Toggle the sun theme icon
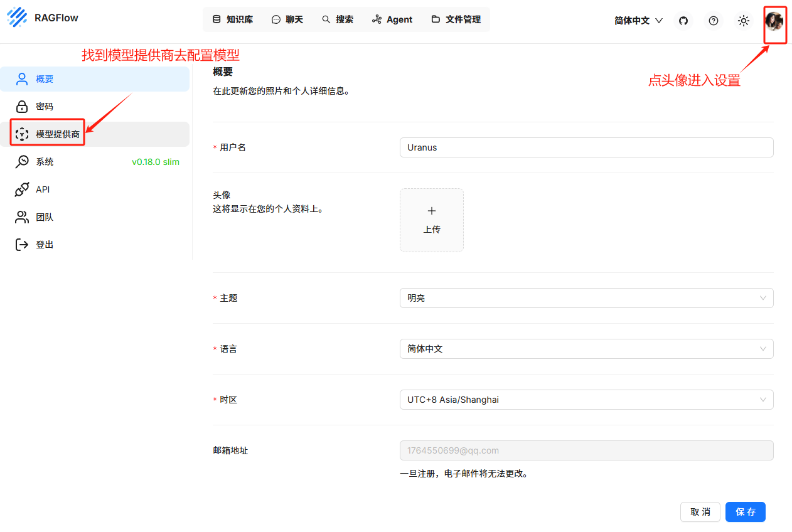This screenshot has height=532, width=792. pos(744,21)
